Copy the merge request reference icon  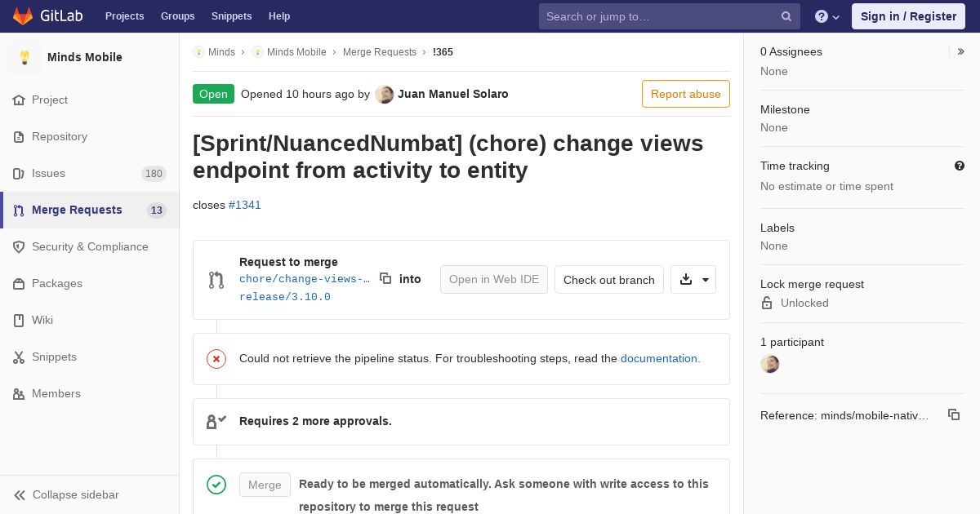(954, 414)
